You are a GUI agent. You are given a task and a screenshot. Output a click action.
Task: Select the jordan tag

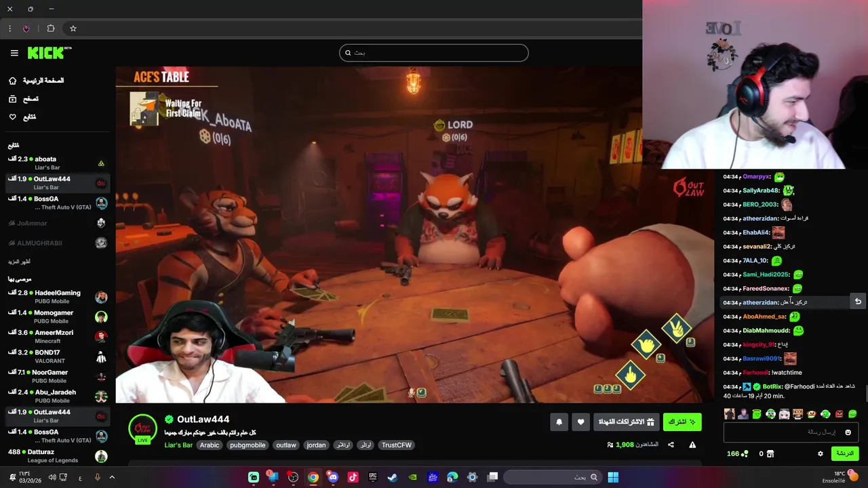coord(316,445)
